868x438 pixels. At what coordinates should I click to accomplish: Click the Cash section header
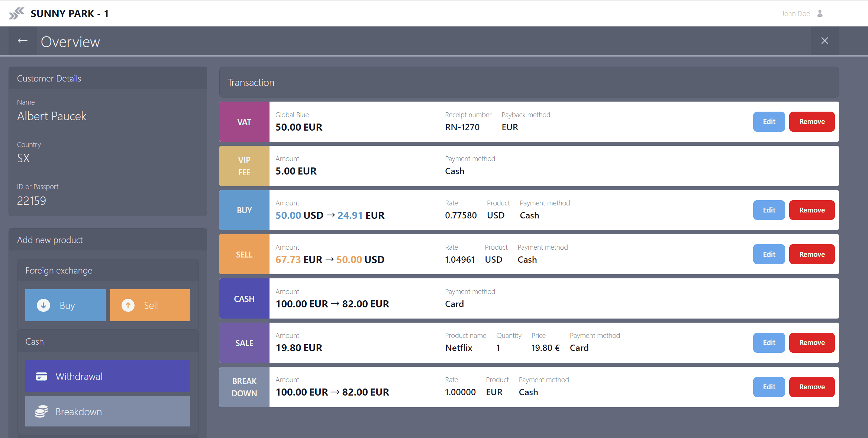coord(108,342)
